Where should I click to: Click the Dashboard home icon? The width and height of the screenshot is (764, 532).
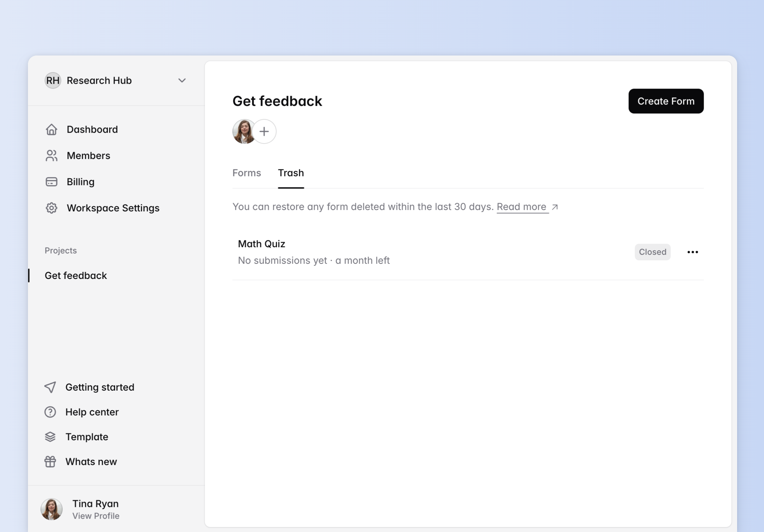tap(51, 129)
